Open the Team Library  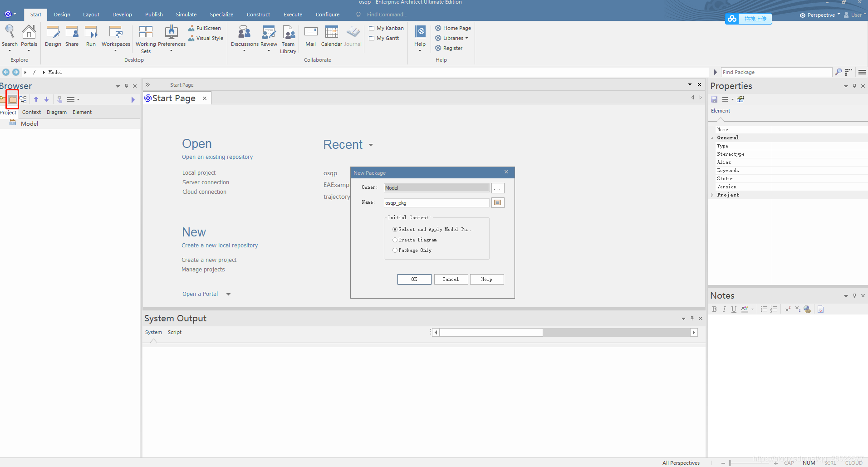tap(288, 39)
